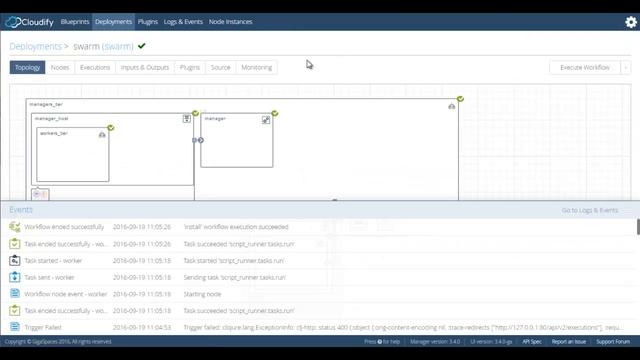Click the relationship connector between manager_host and manager
640x360 pixels.
[x=198, y=140]
